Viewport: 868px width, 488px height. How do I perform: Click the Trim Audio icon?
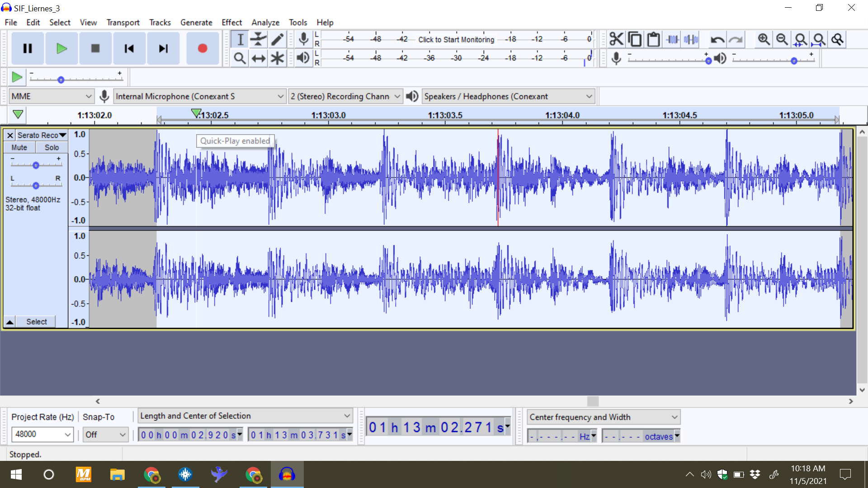[672, 39]
